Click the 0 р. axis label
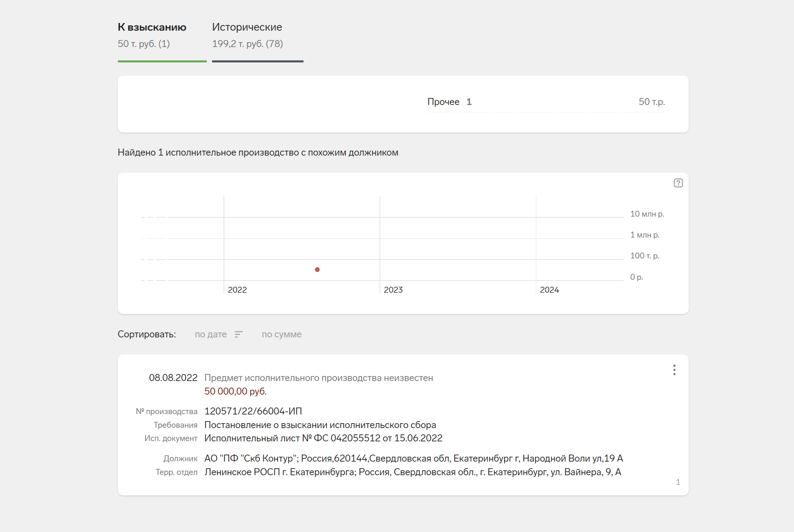794x532 pixels. 637,277
